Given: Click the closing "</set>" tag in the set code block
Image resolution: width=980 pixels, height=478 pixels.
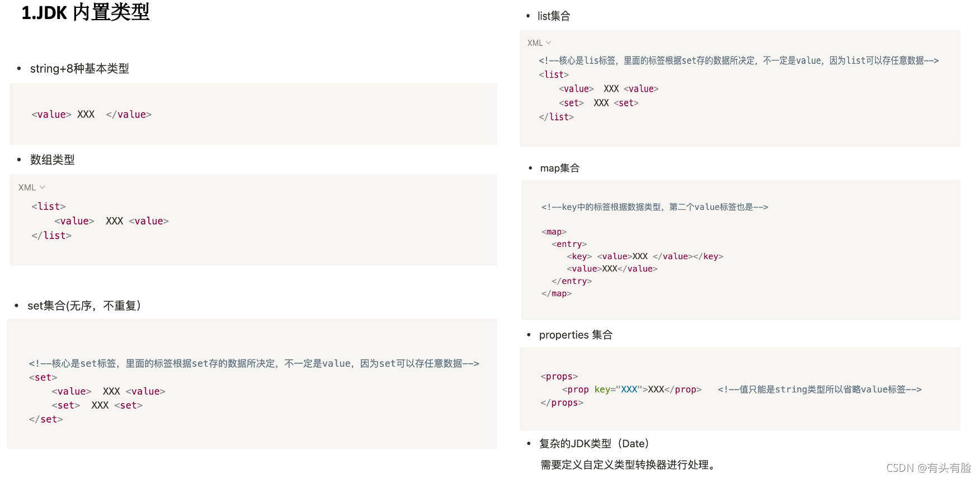Looking at the screenshot, I should point(46,419).
